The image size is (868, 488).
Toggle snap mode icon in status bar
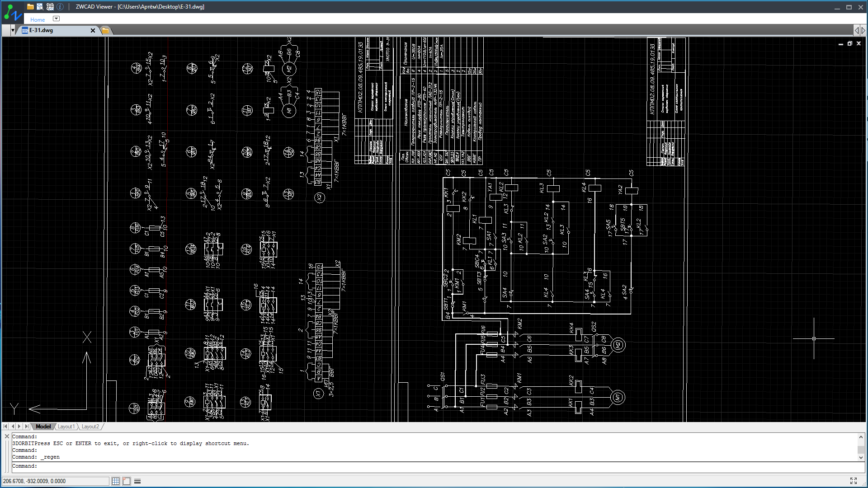click(127, 481)
